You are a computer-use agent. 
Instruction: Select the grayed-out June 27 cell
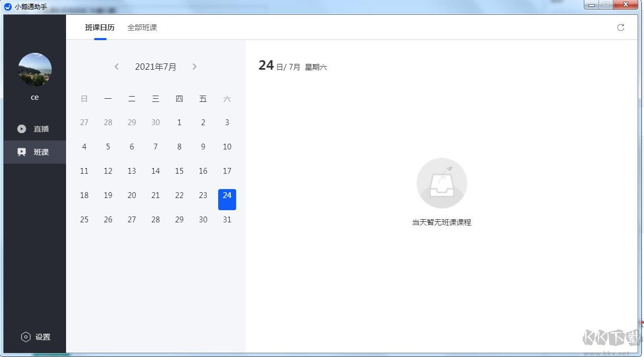(x=84, y=122)
